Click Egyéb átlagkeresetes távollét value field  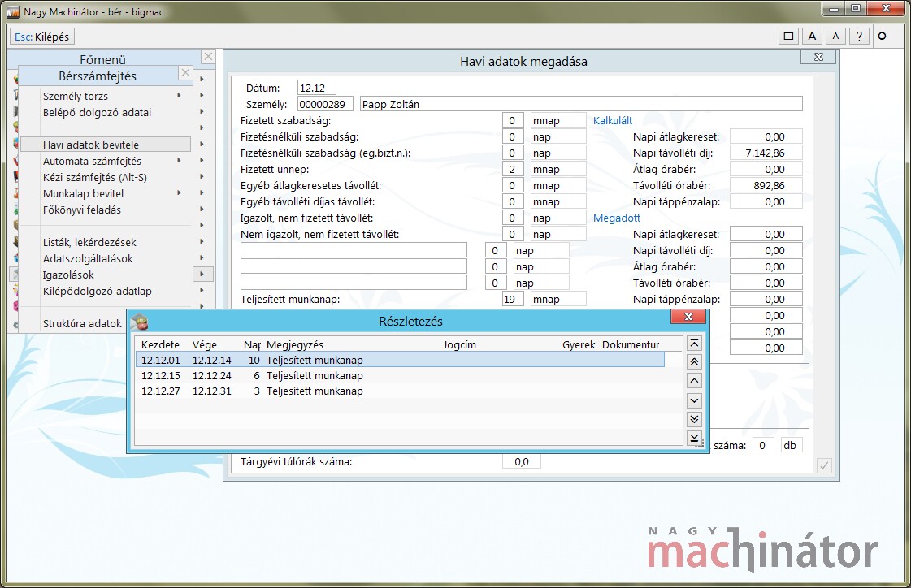click(x=513, y=185)
